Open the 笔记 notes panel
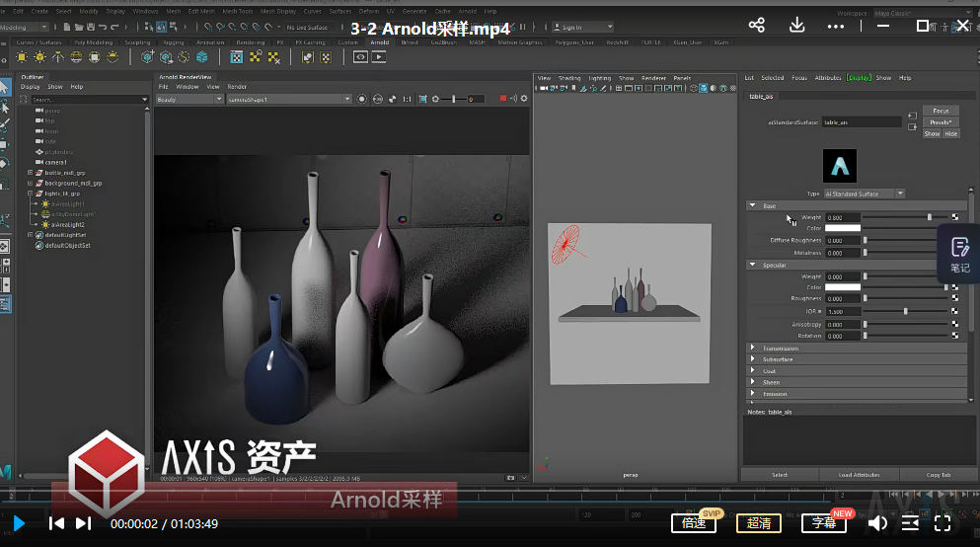This screenshot has width=980, height=547. tap(959, 253)
